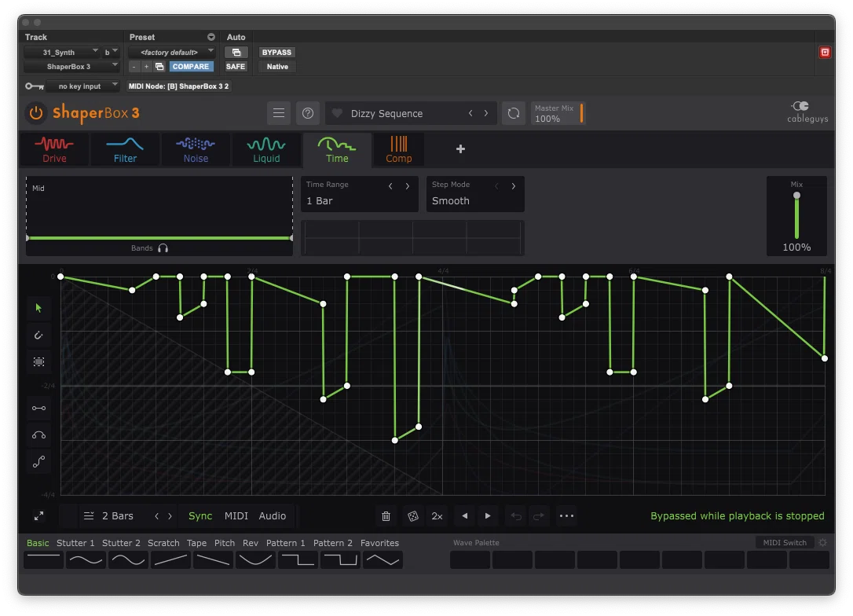Click the Mix slider handle
This screenshot has height=616, width=853.
click(796, 196)
